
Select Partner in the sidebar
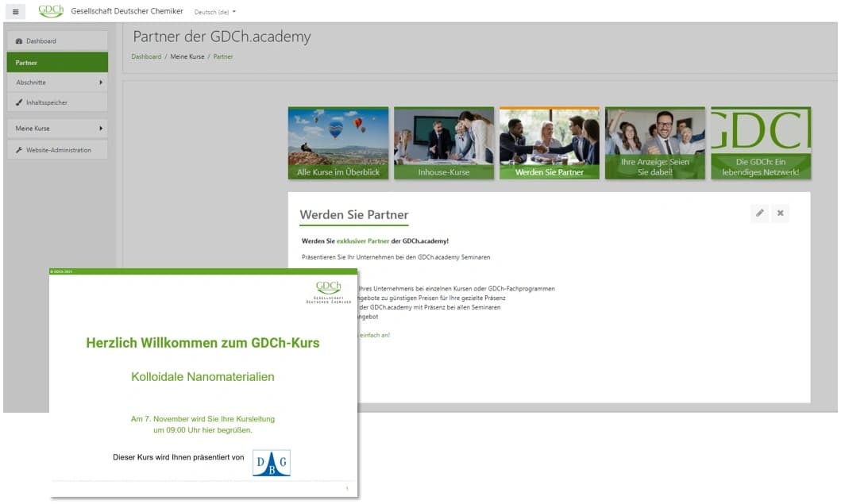(57, 63)
